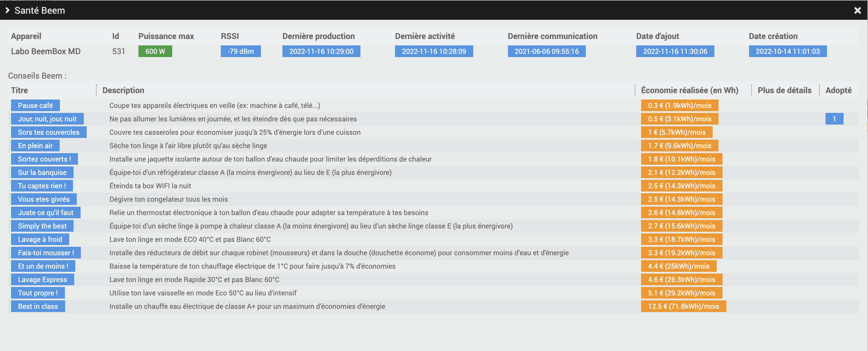This screenshot has width=868, height=351.
Task: Click savings badge 2.6 € (14.8kWh)/mois
Action: coord(682,212)
